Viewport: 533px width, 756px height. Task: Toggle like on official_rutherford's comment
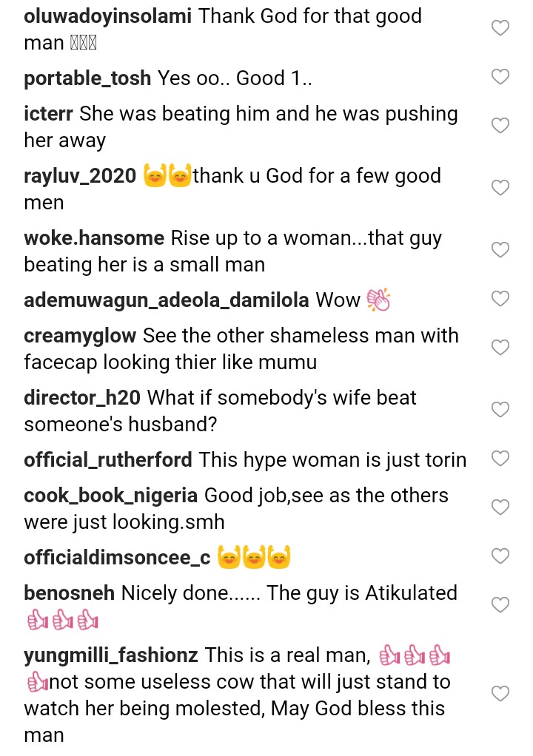500,459
